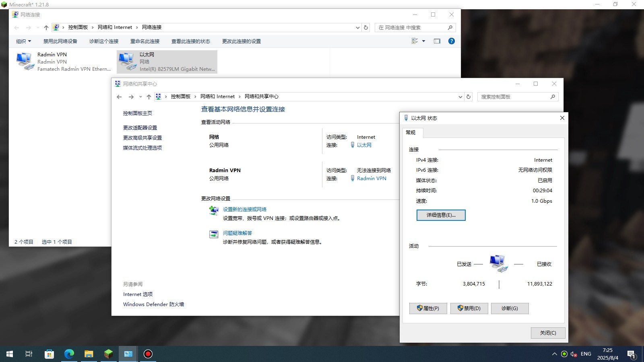This screenshot has height=362, width=644.
Task: Open the change view dropdown arrow
Action: click(x=423, y=41)
